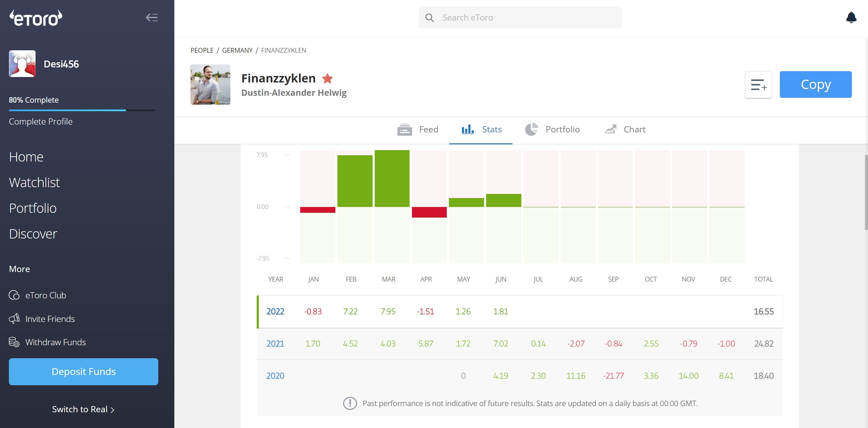Click the profile completion progress bar
This screenshot has width=868, height=428.
coord(82,110)
